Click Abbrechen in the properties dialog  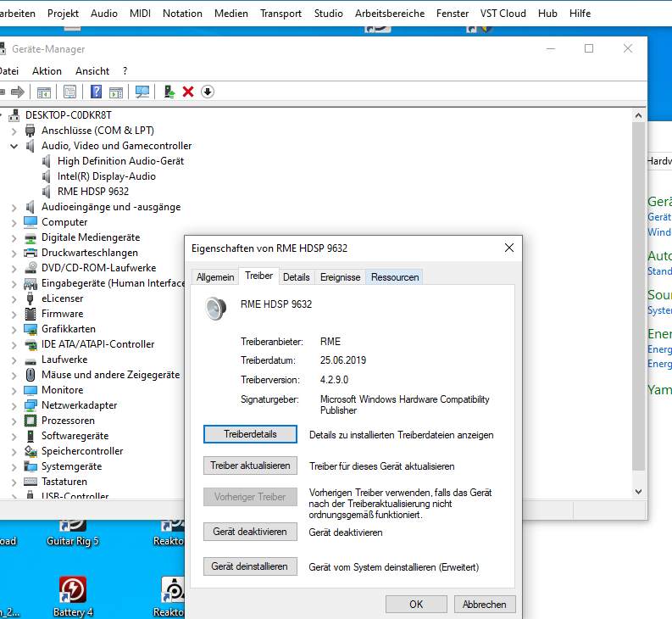tap(484, 605)
